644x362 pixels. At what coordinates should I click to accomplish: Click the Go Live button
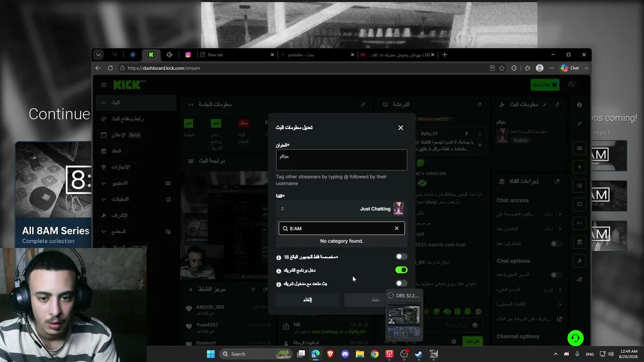point(545,85)
